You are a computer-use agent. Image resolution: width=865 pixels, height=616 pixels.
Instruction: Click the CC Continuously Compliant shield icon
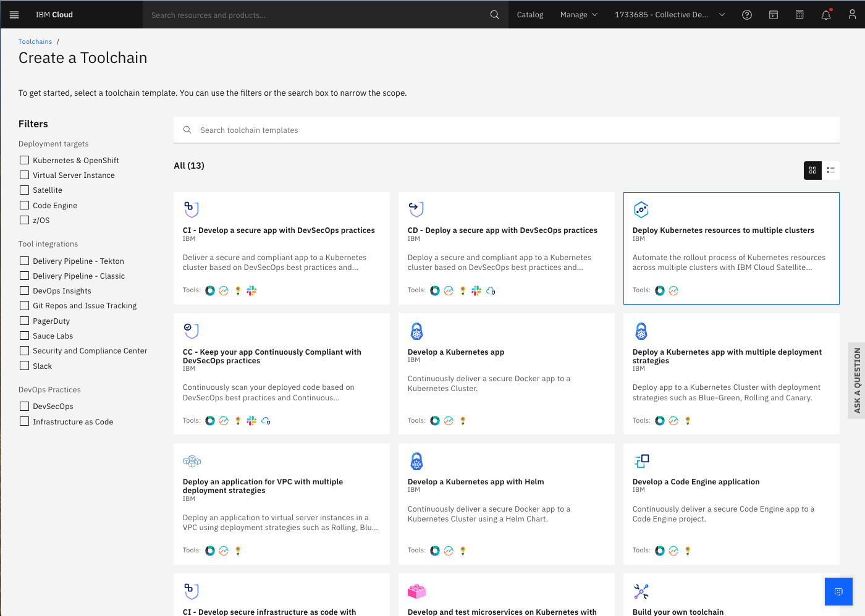(192, 331)
